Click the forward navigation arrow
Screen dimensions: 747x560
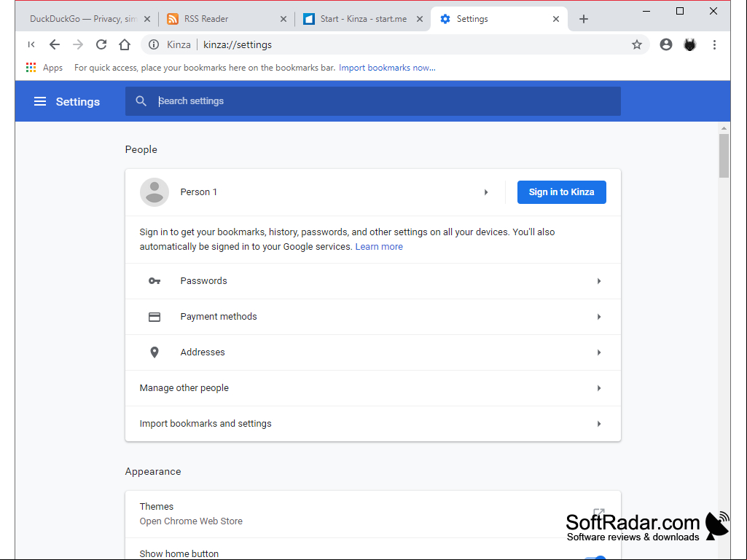click(x=78, y=44)
